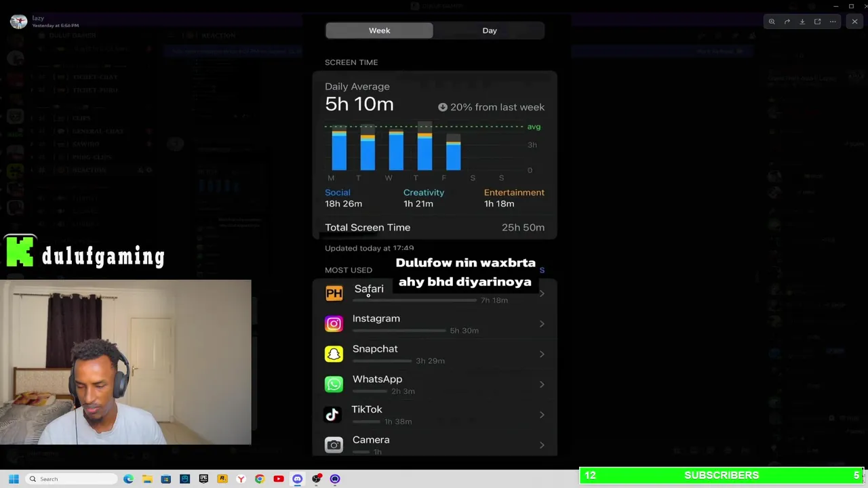This screenshot has height=488, width=868.
Task: Click the Social category label
Action: pos(337,192)
